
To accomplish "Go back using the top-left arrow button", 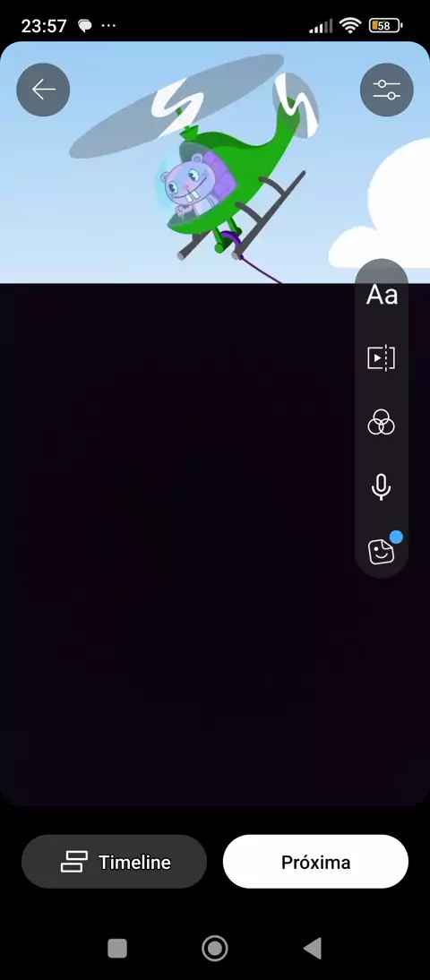I will tap(43, 90).
